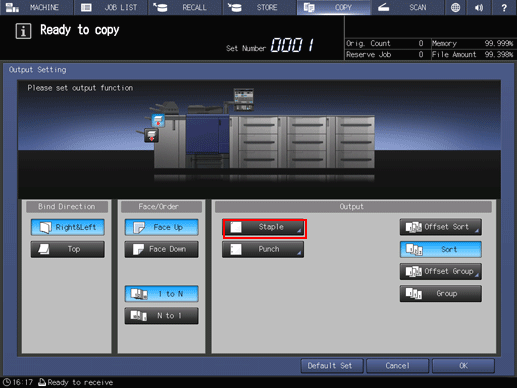Click the Default Set button

point(332,366)
